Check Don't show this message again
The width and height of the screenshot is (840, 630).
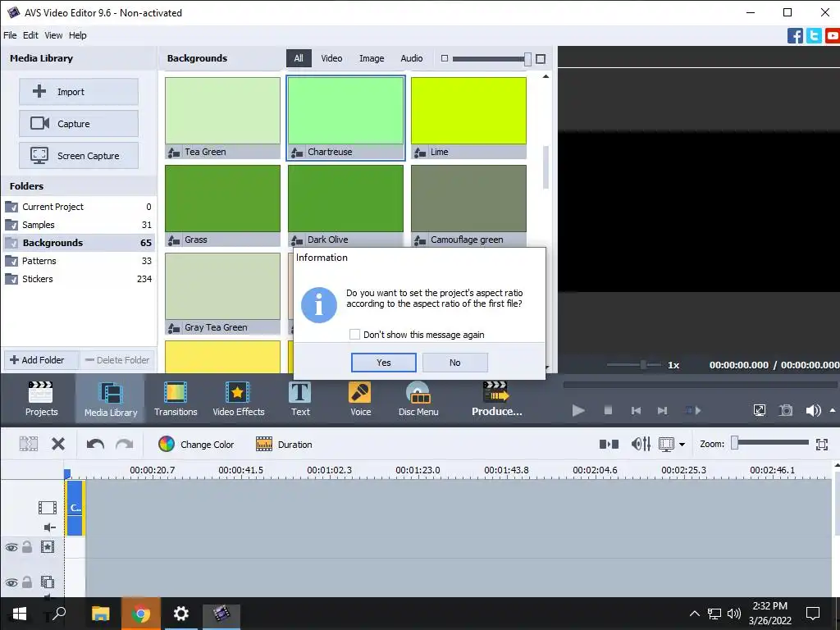[x=354, y=335]
